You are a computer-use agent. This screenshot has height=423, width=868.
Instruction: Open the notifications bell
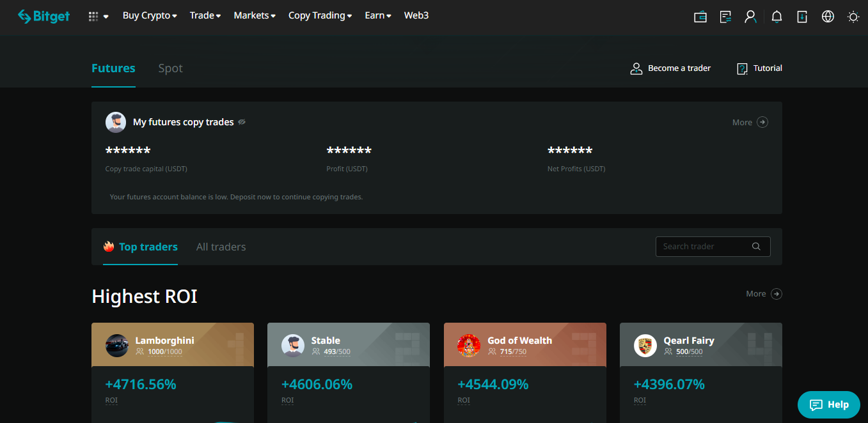(x=777, y=17)
